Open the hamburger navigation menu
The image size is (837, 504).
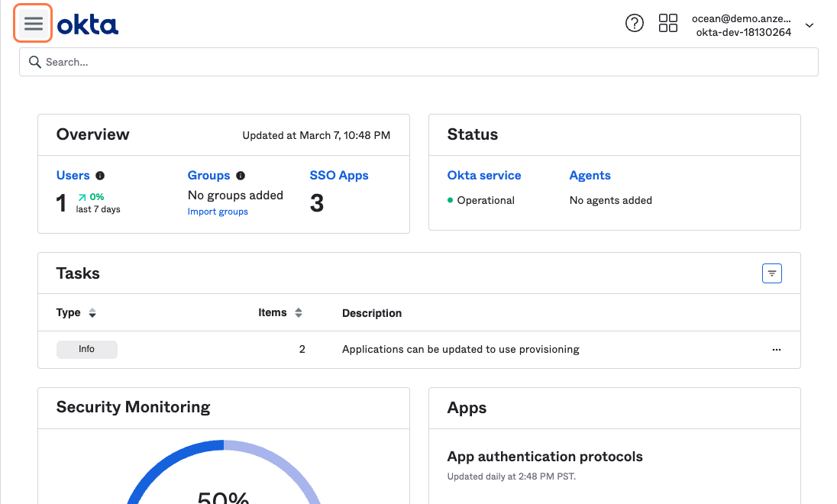(33, 24)
